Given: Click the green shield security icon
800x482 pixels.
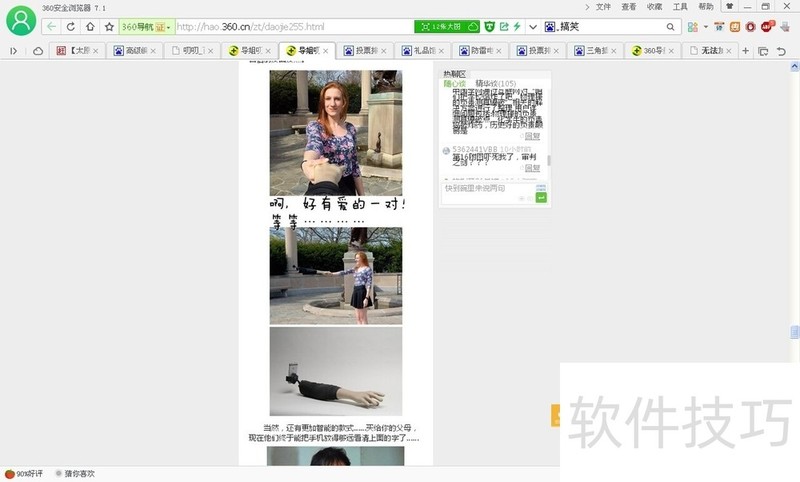Looking at the screenshot, I should click(489, 26).
